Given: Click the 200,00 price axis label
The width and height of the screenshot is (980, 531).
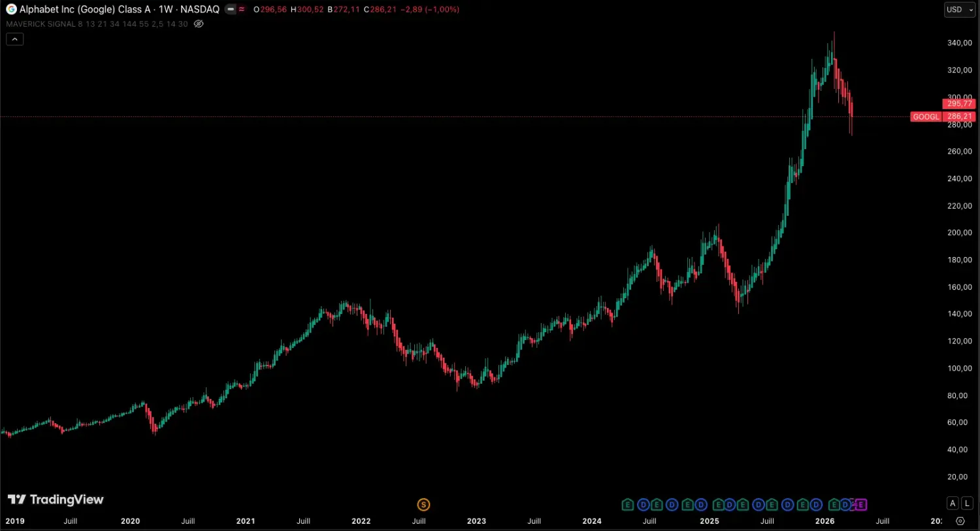Looking at the screenshot, I should (x=960, y=233).
